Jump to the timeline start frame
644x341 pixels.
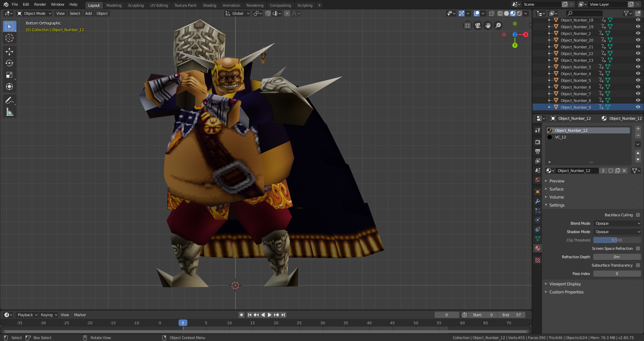(250, 315)
